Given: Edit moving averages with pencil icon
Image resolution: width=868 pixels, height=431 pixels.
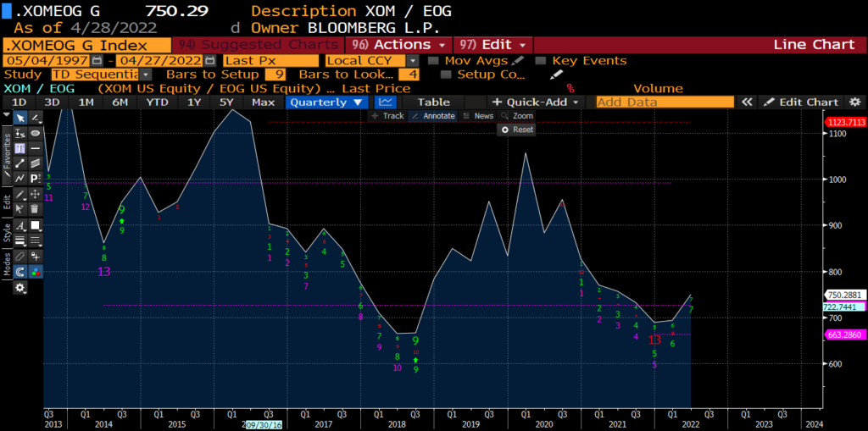Looking at the screenshot, I should [518, 61].
